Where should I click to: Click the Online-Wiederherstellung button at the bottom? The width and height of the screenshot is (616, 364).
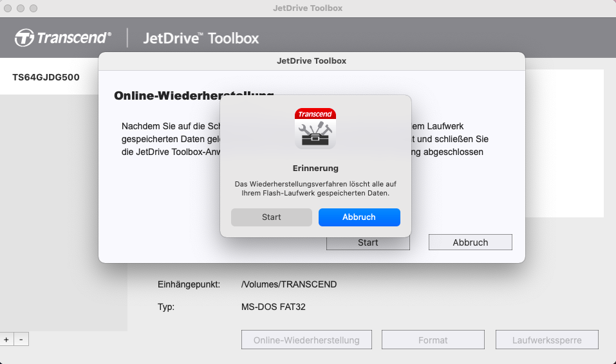(x=306, y=340)
